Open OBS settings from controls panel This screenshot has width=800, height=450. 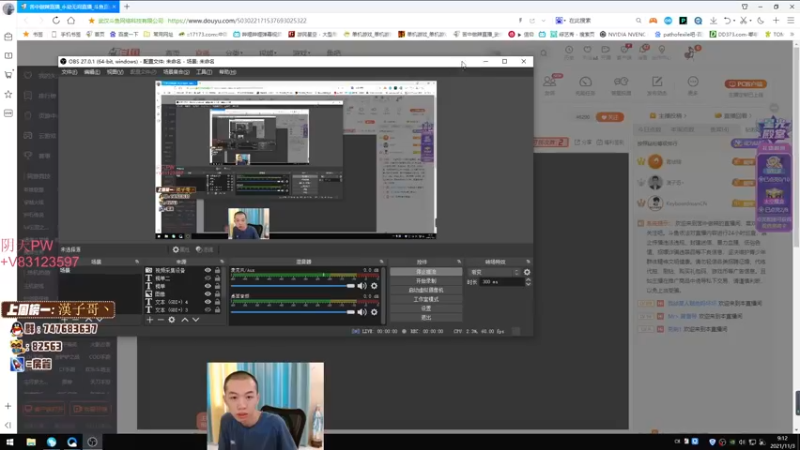[426, 309]
